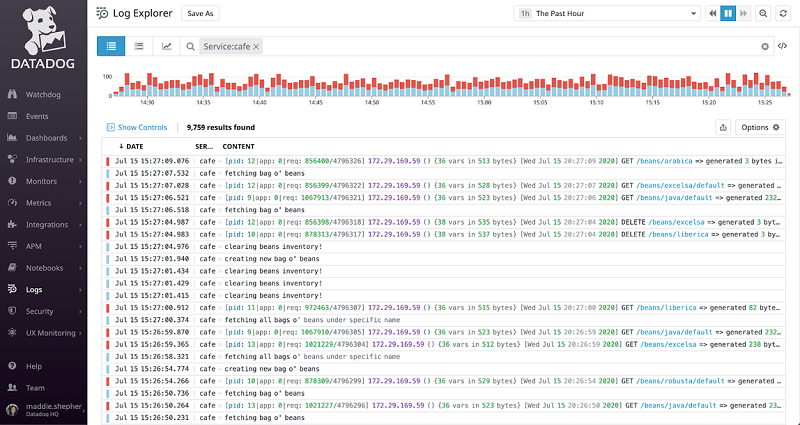Open Watchdog menu item

tap(43, 94)
